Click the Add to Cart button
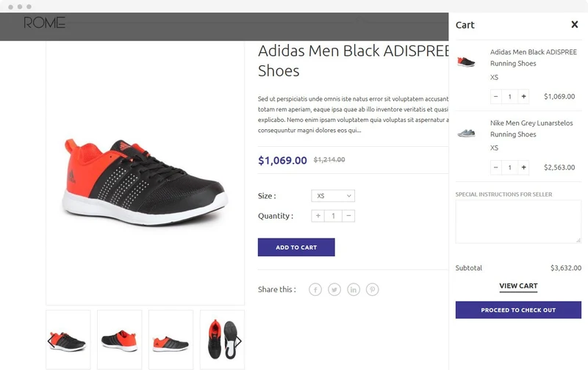The image size is (588, 370). coord(296,247)
